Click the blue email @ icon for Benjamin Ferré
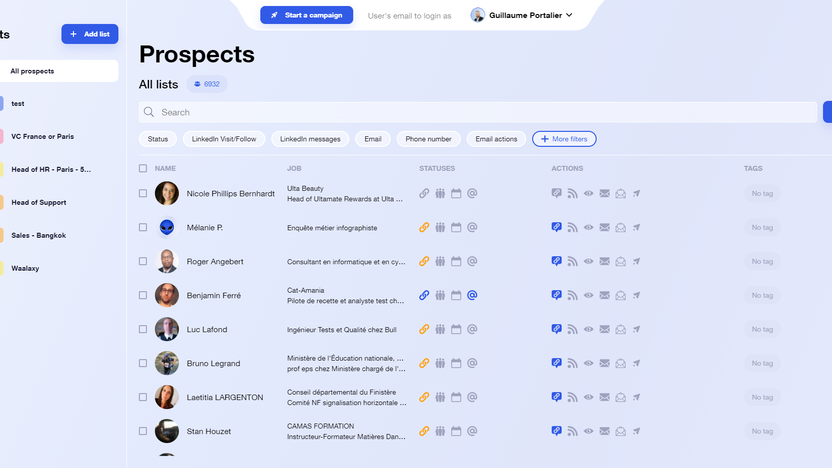 (472, 296)
